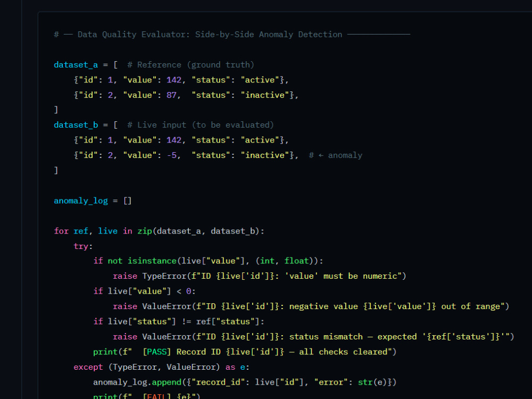Click the 'try:' keyword line
Image resolution: width=532 pixels, height=399 pixels.
[83, 246]
